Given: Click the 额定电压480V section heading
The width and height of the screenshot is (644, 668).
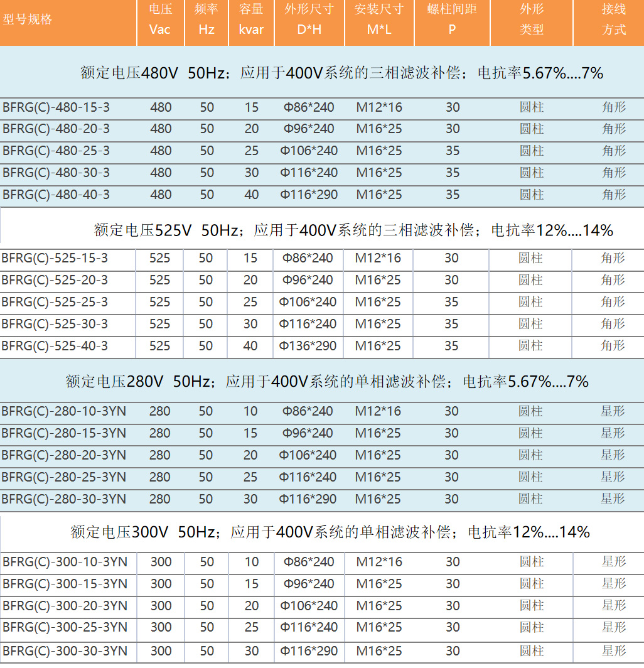Looking at the screenshot, I should click(x=341, y=73).
